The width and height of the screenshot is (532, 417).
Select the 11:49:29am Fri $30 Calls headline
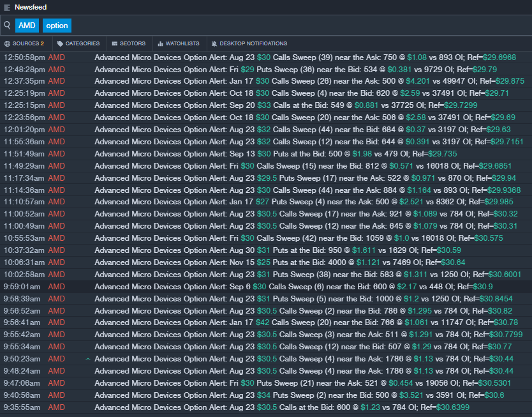[303, 166]
